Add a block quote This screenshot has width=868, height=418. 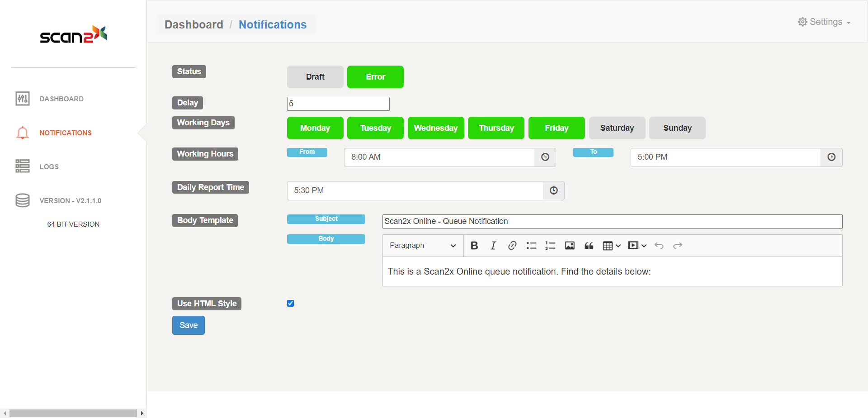[x=589, y=246]
